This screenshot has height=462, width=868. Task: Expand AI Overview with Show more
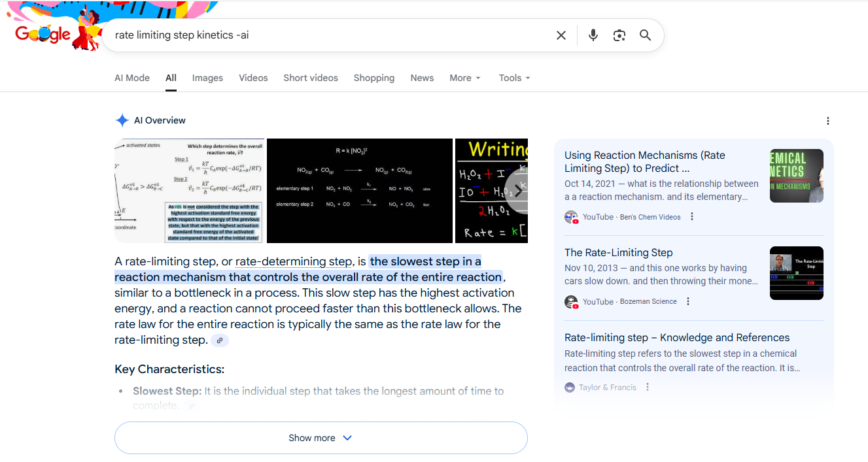321,438
